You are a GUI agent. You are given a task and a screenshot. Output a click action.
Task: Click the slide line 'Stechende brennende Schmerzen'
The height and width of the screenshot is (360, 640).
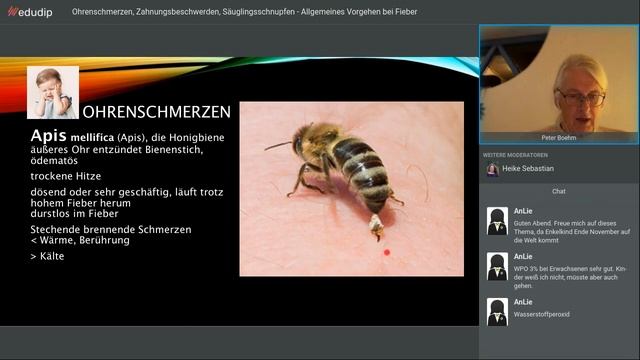pos(111,229)
